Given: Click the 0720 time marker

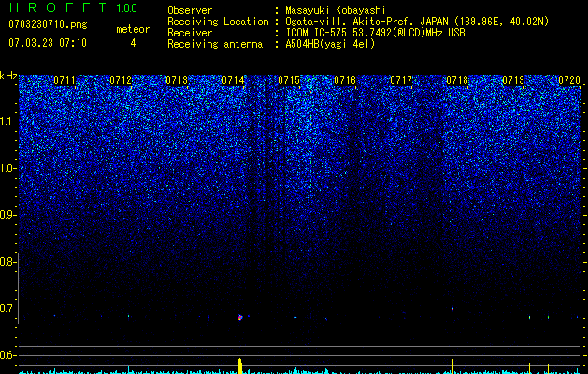Looking at the screenshot, I should [569, 80].
